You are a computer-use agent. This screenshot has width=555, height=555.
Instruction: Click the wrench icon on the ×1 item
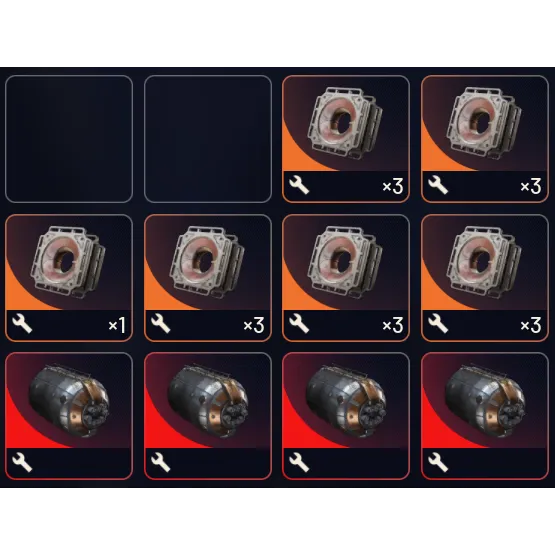22,324
